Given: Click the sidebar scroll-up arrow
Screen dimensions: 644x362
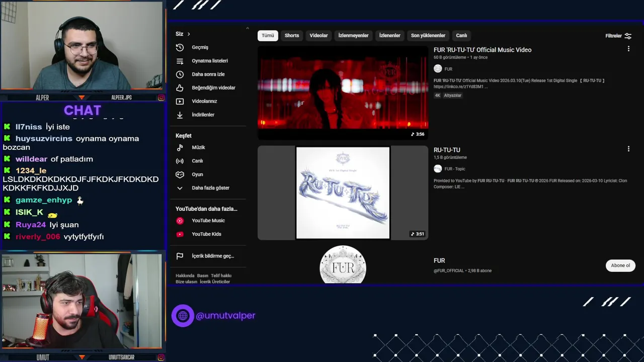Looking at the screenshot, I should point(248,29).
